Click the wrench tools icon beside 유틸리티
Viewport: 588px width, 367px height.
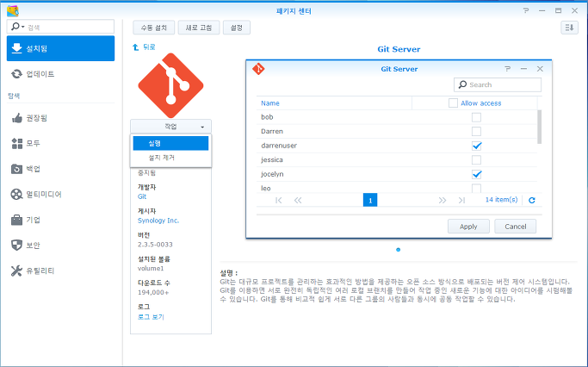[16, 271]
